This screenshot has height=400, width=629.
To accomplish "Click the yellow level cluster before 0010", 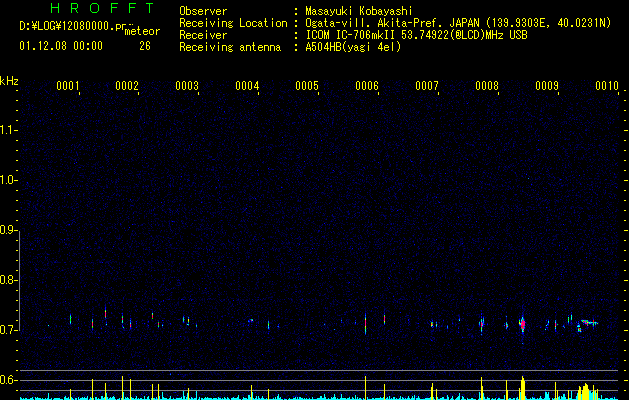I will 586,392.
